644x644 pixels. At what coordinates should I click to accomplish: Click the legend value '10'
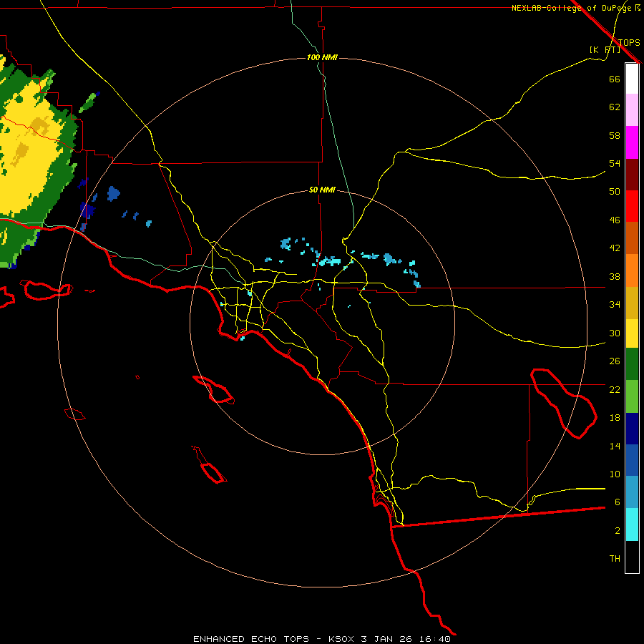[615, 474]
